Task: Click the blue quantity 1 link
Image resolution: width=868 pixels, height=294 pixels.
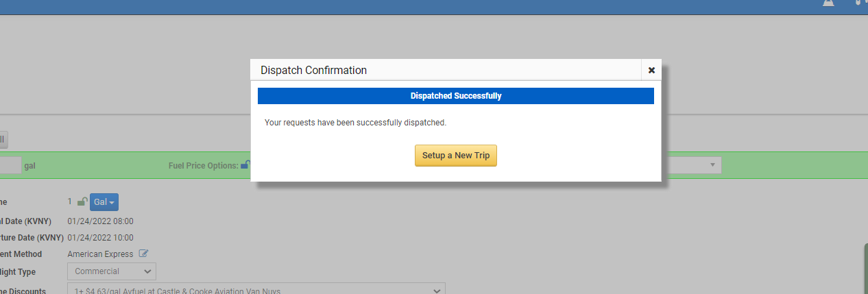Action: 69,201
